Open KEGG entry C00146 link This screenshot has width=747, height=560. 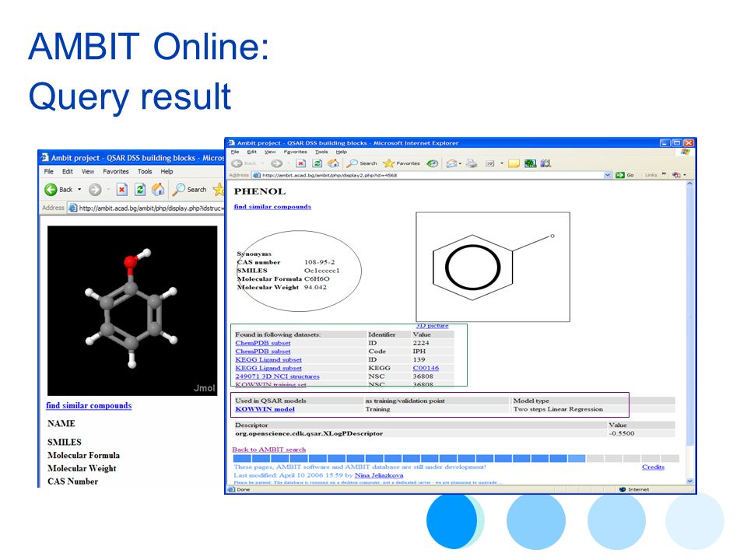tap(426, 368)
